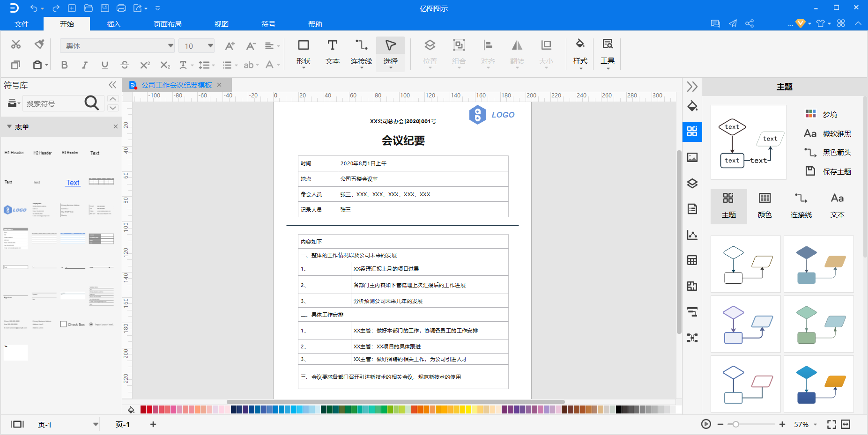Choose the 微软雅黑 theme font option
The height and width of the screenshot is (435, 868).
click(828, 133)
